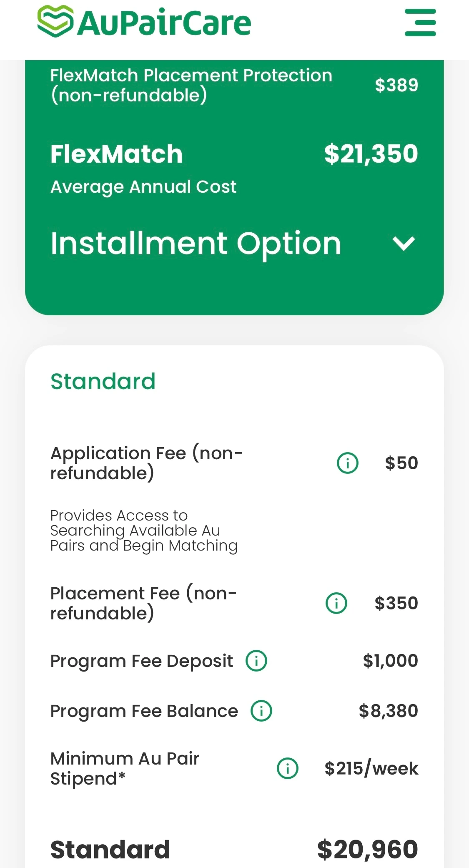Select the Program Fee Deposit label

142,661
